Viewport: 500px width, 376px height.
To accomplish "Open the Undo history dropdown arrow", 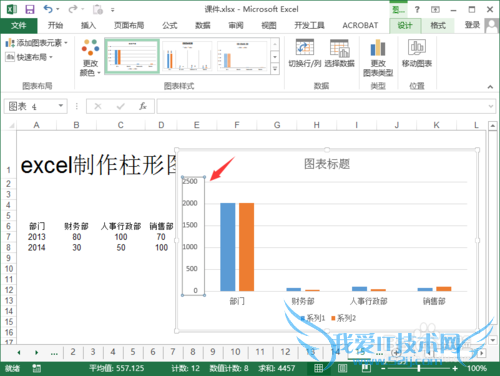I will (x=58, y=9).
